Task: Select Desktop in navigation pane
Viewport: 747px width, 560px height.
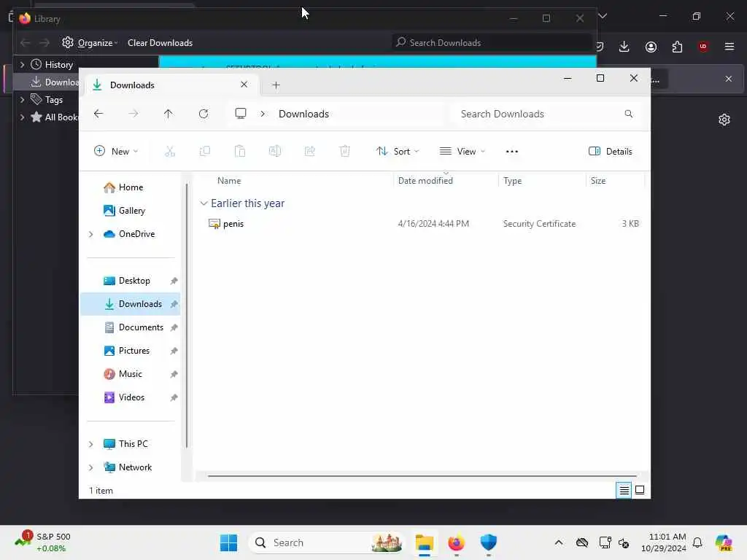Action: pos(131,281)
